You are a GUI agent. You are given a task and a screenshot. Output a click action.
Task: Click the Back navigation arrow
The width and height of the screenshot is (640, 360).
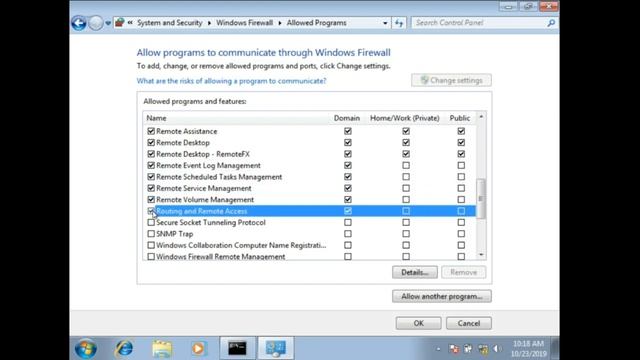(x=79, y=23)
